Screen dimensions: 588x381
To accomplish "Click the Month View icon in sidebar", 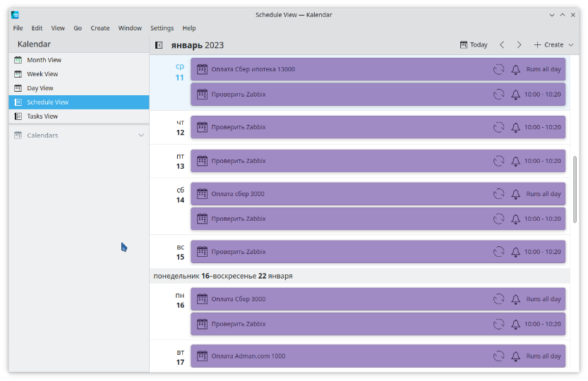I will (18, 60).
